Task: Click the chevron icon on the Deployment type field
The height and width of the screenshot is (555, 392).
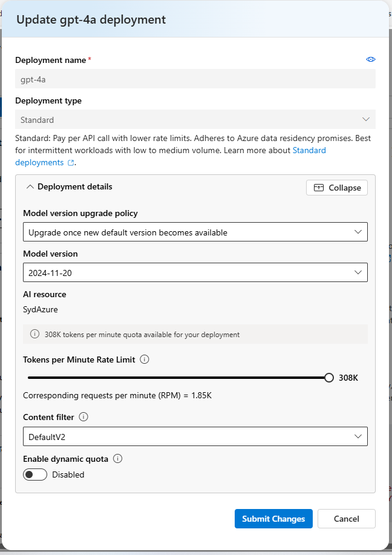Action: [365, 119]
